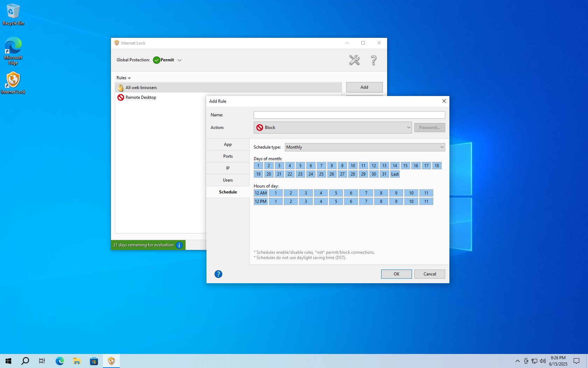The height and width of the screenshot is (368, 588).
Task: Open settings via the wrench icon
Action: [x=355, y=60]
